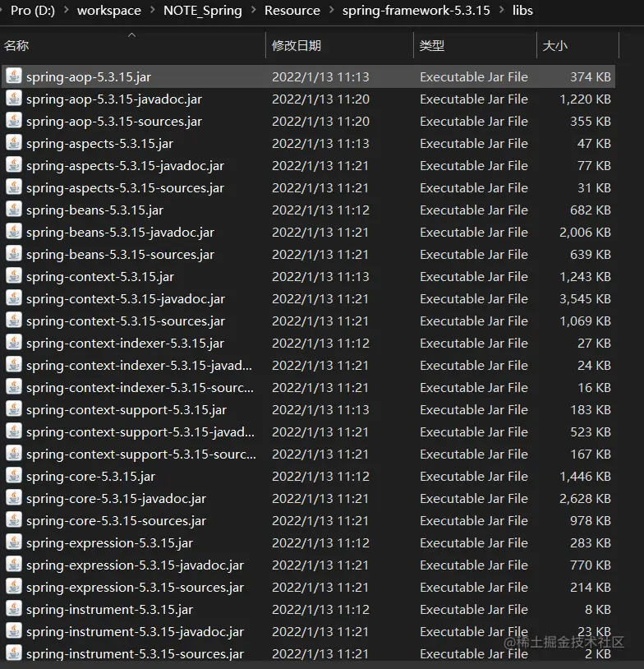Select file name spring-core-5.3.15.jar
This screenshot has height=669, width=644.
tap(91, 476)
